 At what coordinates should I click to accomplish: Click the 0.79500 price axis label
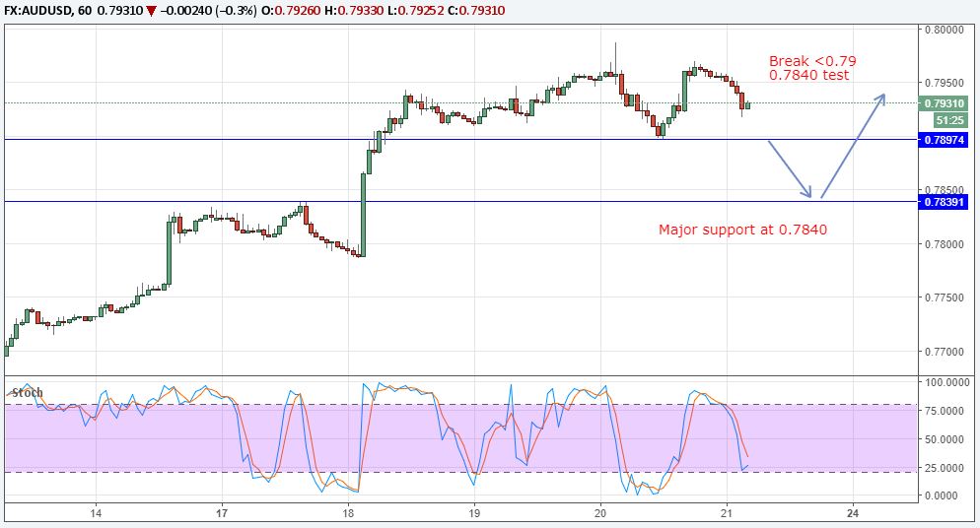point(945,83)
